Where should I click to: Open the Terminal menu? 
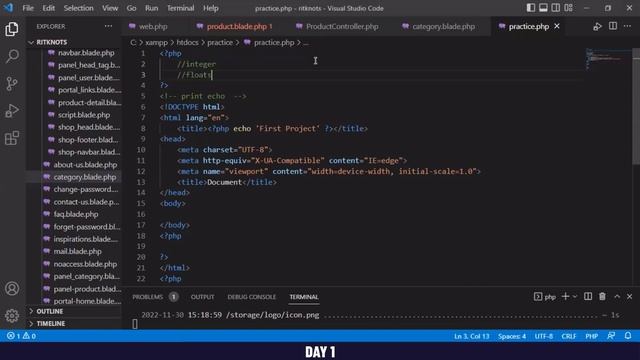point(180,8)
